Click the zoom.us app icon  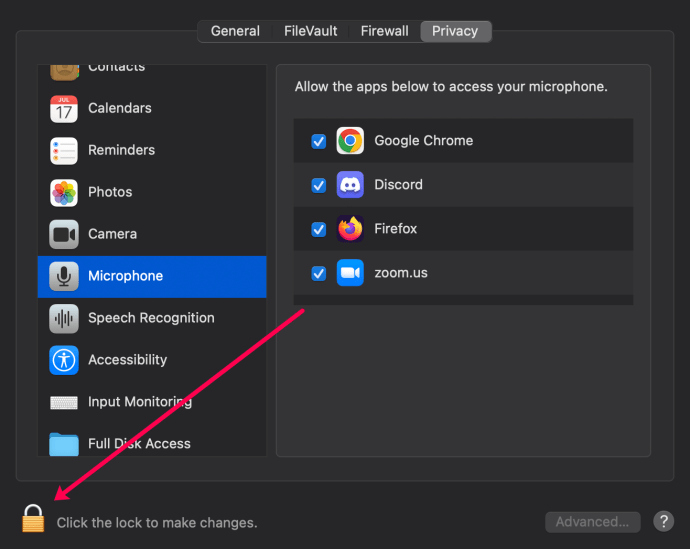[350, 273]
